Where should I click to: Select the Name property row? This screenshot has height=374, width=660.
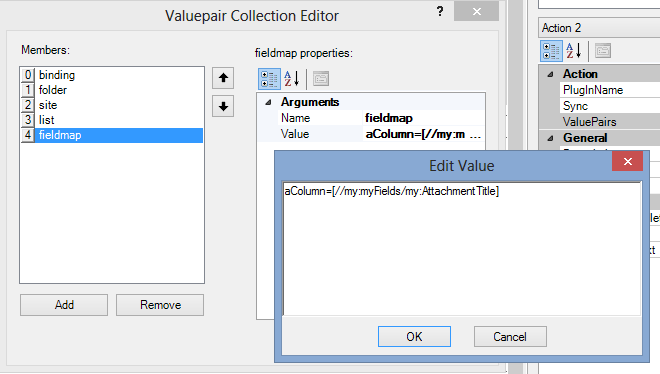pyautogui.click(x=371, y=118)
